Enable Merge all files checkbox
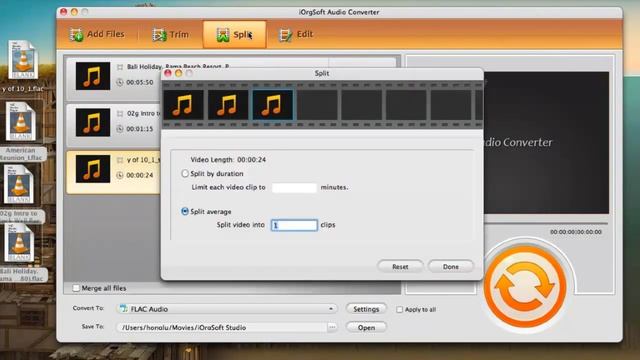The height and width of the screenshot is (360, 640). tap(76, 288)
